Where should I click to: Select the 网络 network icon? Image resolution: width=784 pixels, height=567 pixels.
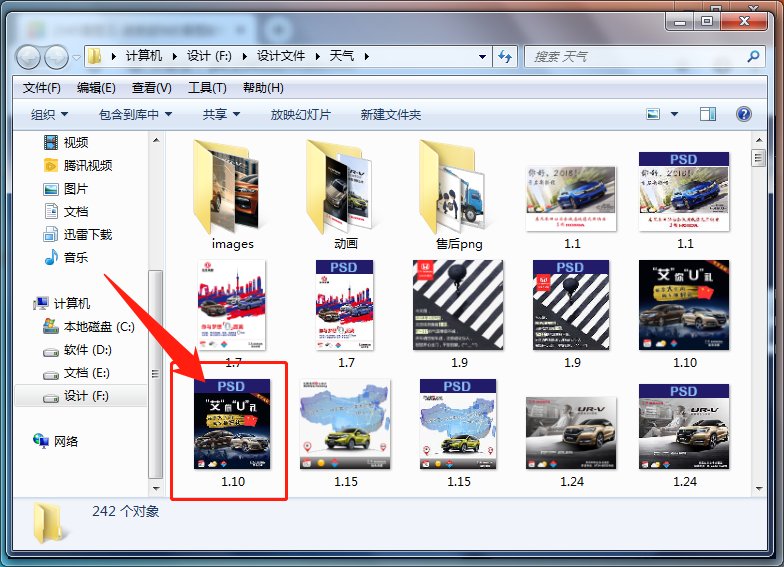[41, 440]
